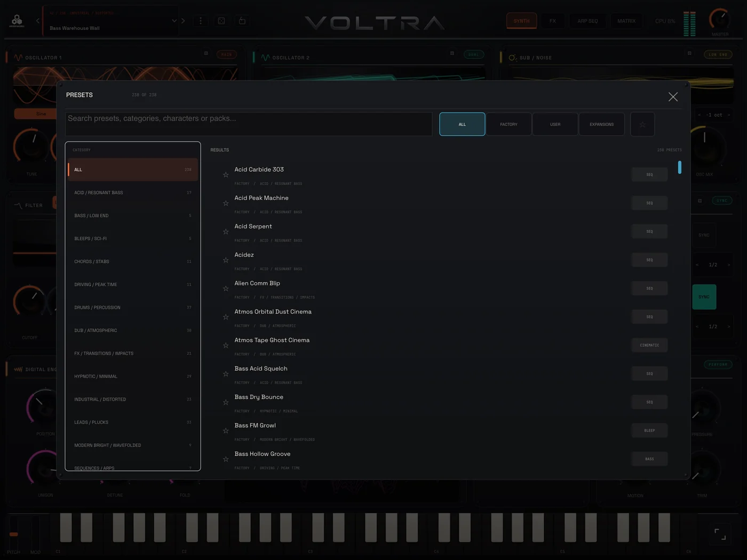Click the dice randomize icon in header
Image resolution: width=747 pixels, height=560 pixels.
221,21
